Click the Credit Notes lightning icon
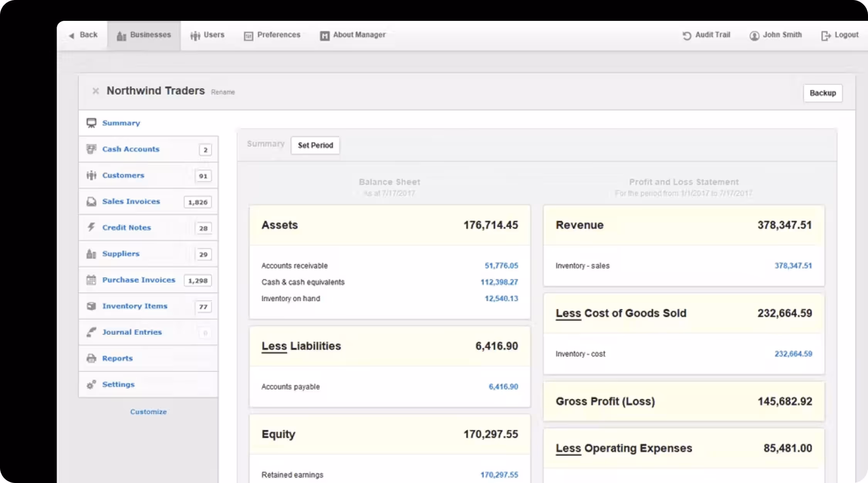The width and height of the screenshot is (868, 483). pyautogui.click(x=91, y=227)
